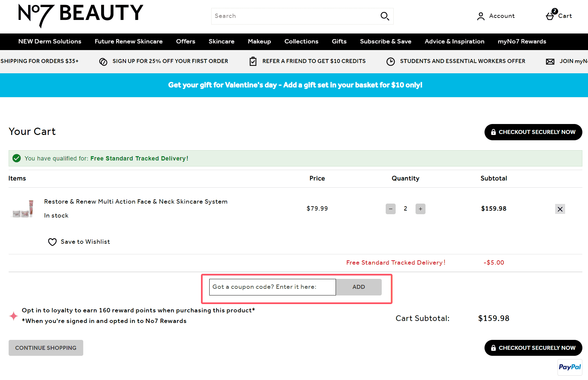Screen dimensions: 588x380
Task: Remove the Restore & Renew item with X
Action: [560, 209]
